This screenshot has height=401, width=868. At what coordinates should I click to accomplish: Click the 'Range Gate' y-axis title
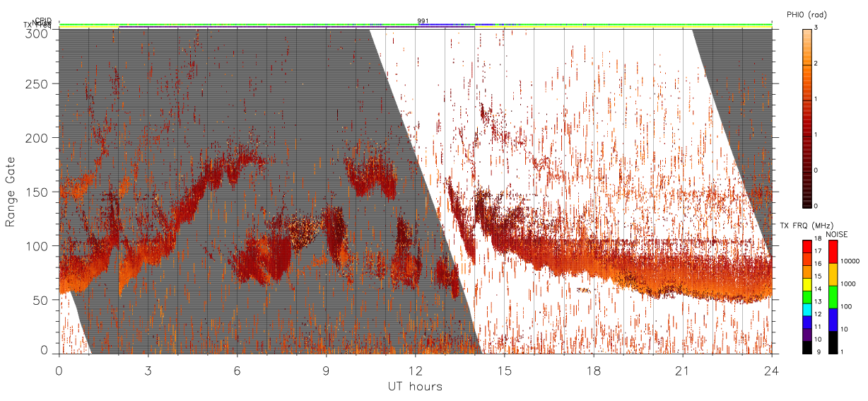pos(11,192)
